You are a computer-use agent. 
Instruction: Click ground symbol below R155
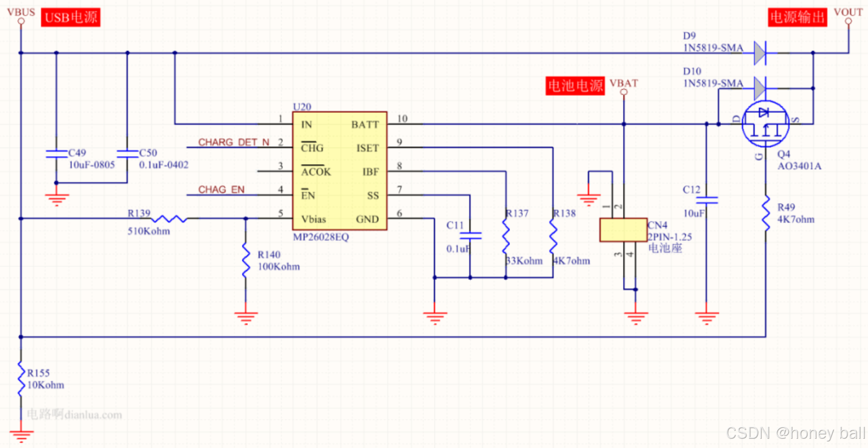(x=21, y=436)
